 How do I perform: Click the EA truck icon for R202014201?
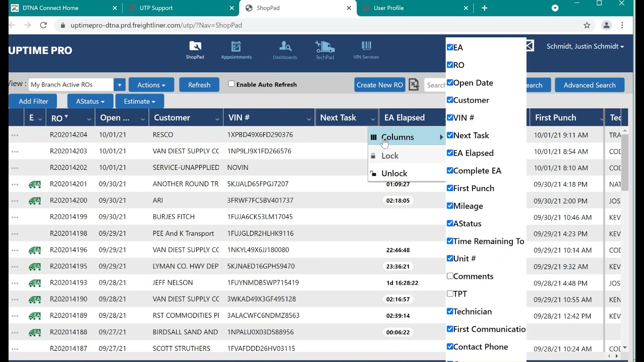pyautogui.click(x=35, y=185)
